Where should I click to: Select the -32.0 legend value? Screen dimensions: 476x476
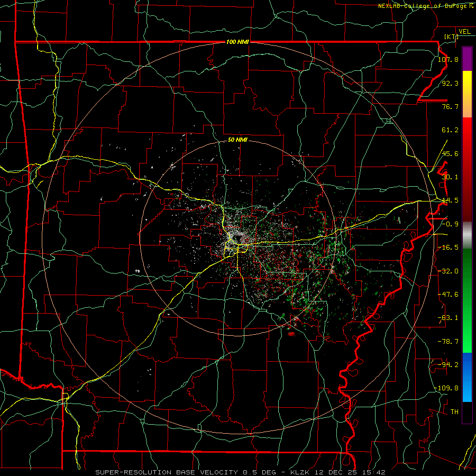448,271
